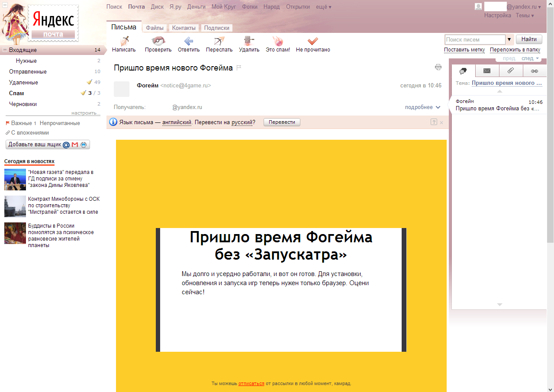Click the Удалить delete icon
554x392 pixels.
[249, 41]
